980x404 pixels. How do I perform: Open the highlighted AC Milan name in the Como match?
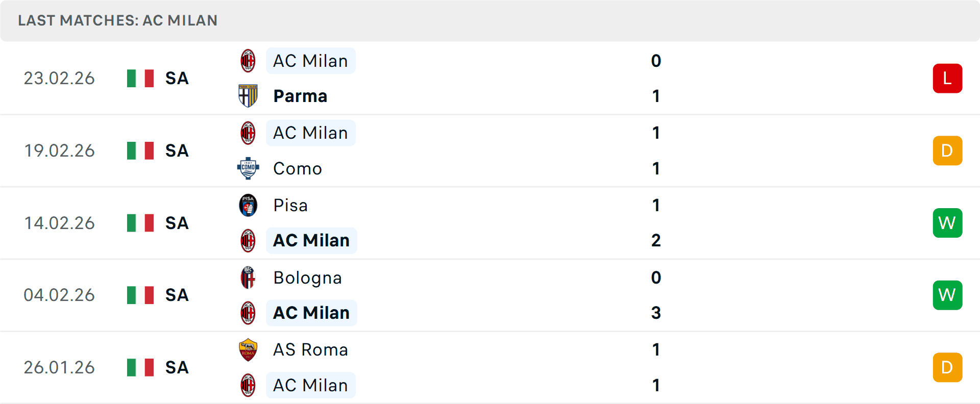[x=310, y=133]
